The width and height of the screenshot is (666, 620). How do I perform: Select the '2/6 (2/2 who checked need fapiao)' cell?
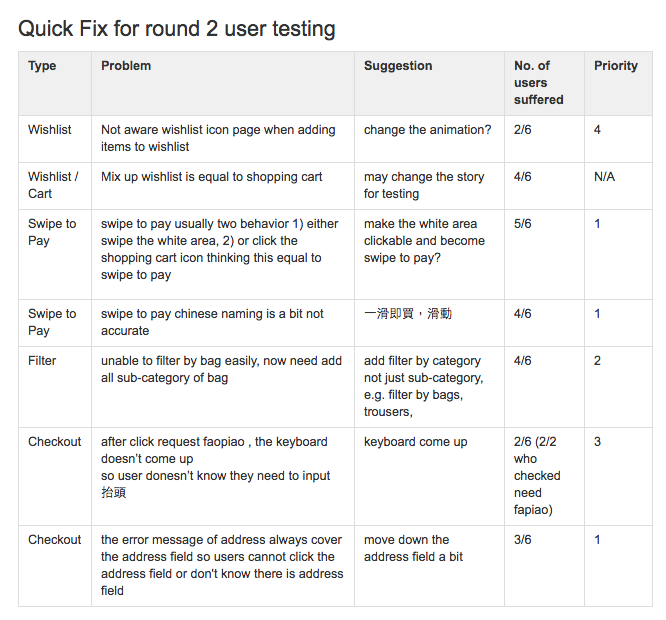tap(545, 476)
